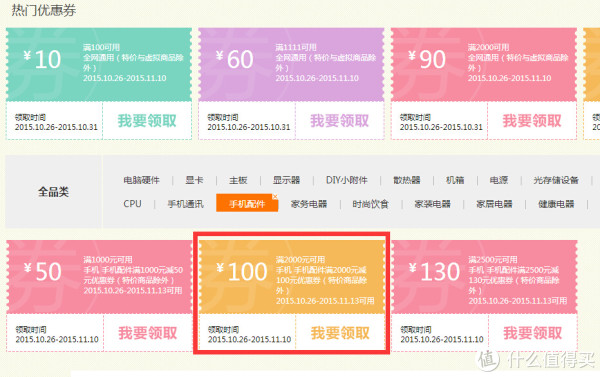Show all categories via 全品类

(x=53, y=191)
